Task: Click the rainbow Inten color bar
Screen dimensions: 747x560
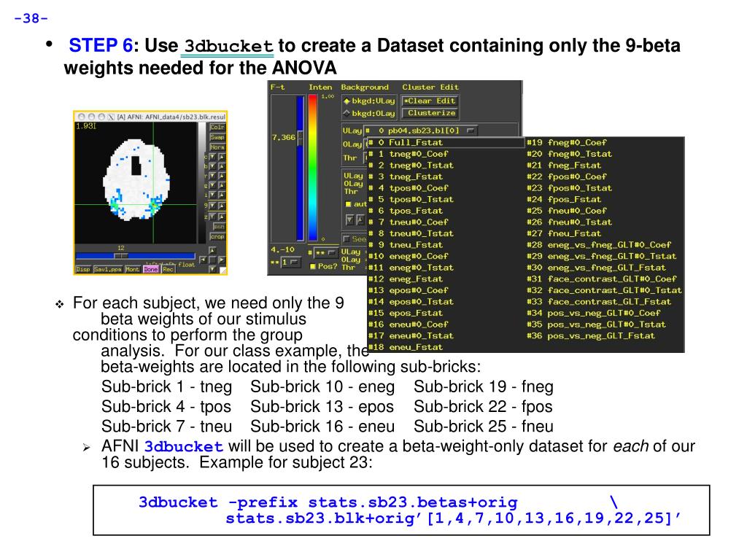Action: pyautogui.click(x=313, y=168)
